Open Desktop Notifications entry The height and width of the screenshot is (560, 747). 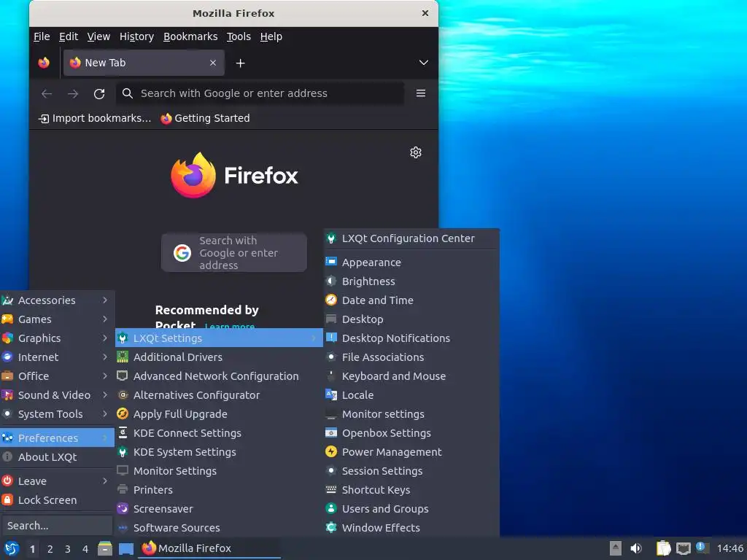click(x=411, y=338)
